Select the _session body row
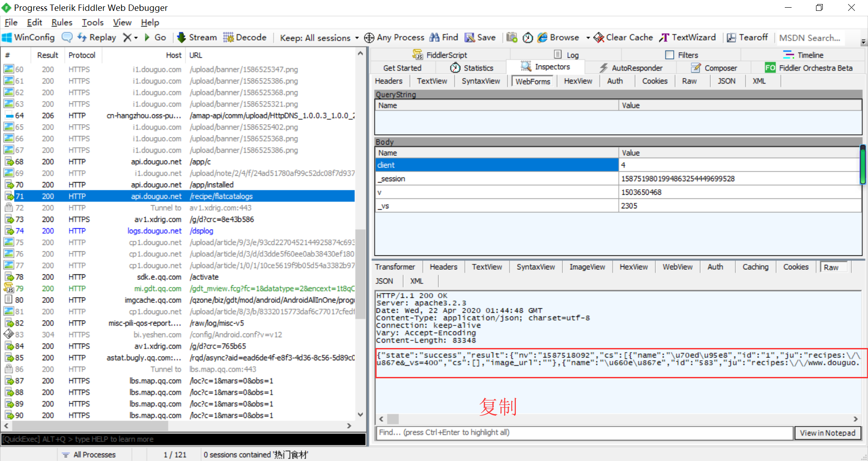Image resolution: width=868 pixels, height=461 pixels. point(618,179)
